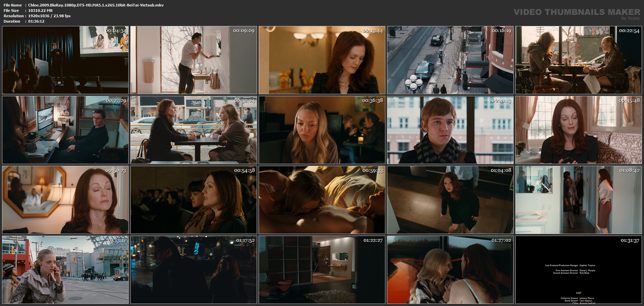Viewport: 644px width, 306px height.
Task: Open the frame marked 00:41:13
Action: point(450,130)
